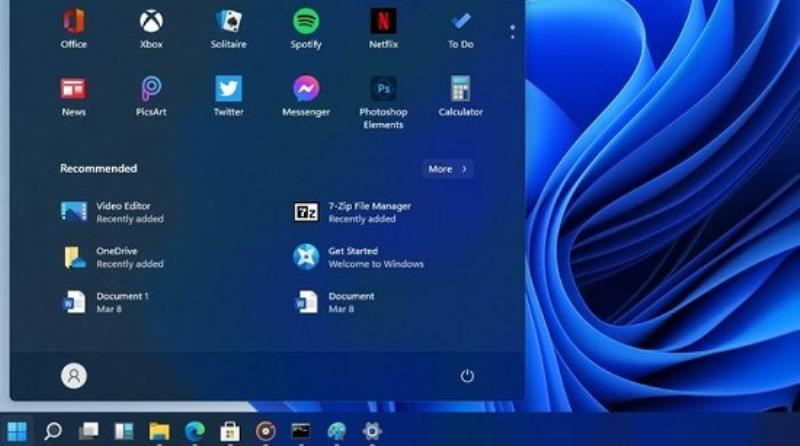This screenshot has width=800, height=446.
Task: Open Get Started Welcome to Windows
Action: click(358, 257)
